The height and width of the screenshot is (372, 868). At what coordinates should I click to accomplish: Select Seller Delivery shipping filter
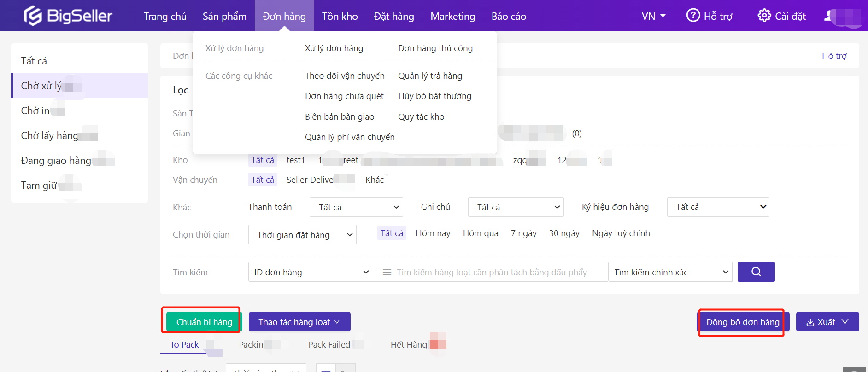310,180
